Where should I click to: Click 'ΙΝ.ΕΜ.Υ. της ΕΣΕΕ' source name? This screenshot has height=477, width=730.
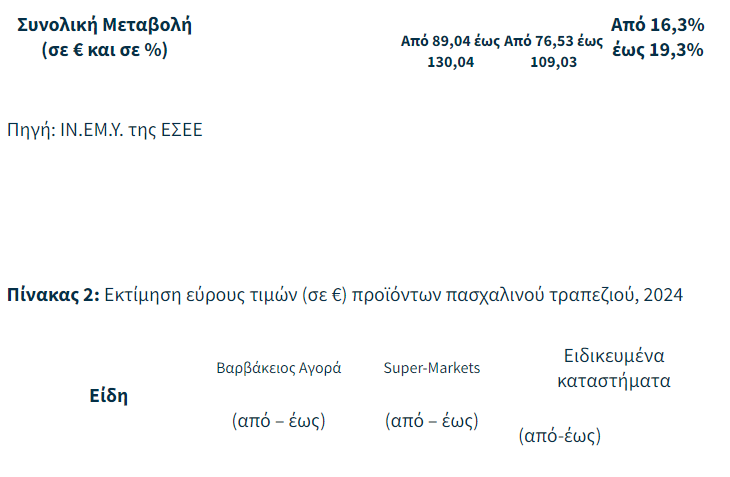[129, 130]
